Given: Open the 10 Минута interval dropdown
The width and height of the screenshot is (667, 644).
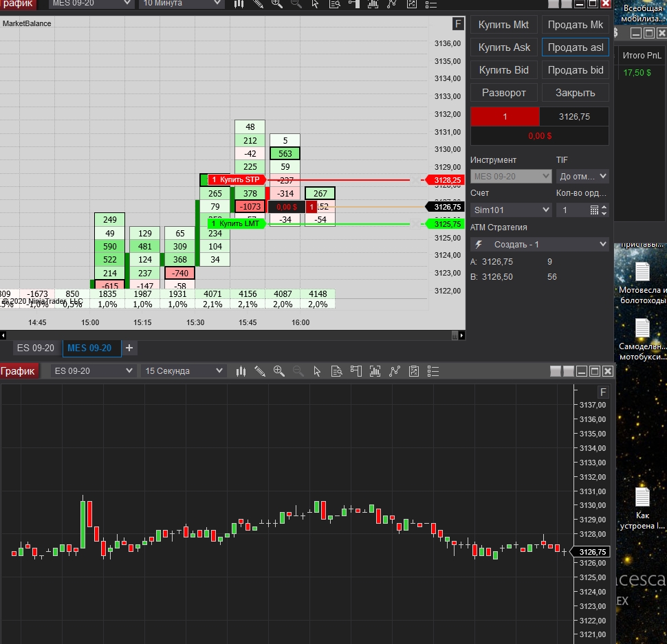Looking at the screenshot, I should click(x=182, y=3).
